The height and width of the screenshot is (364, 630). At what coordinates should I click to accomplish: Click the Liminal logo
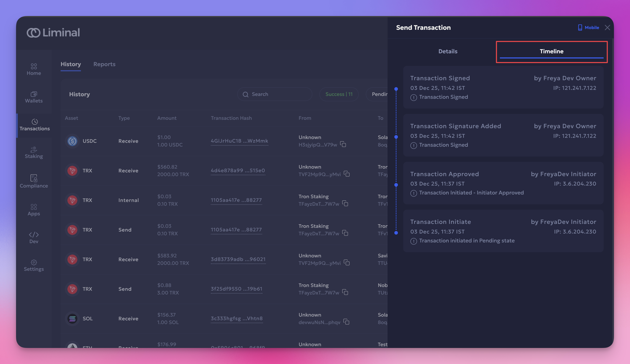[53, 32]
